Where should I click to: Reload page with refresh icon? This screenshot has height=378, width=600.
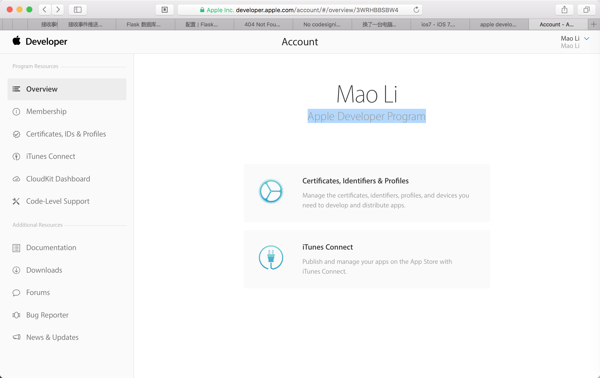point(416,10)
